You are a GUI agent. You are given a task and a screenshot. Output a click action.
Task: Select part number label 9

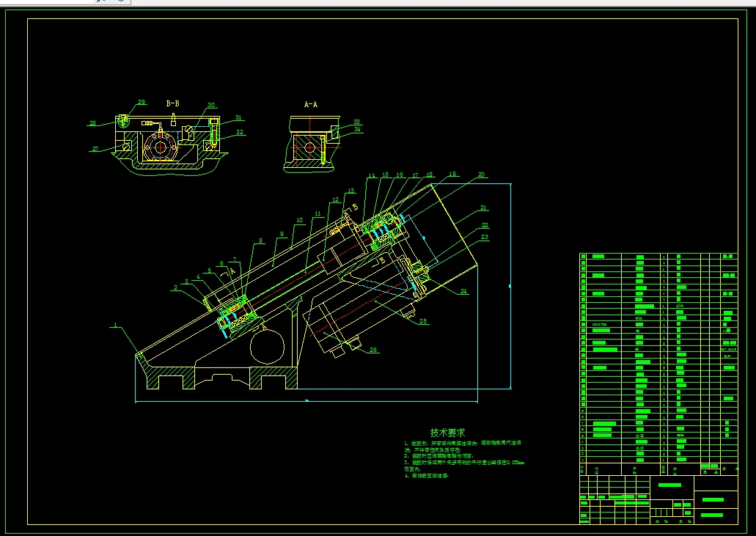282,234
